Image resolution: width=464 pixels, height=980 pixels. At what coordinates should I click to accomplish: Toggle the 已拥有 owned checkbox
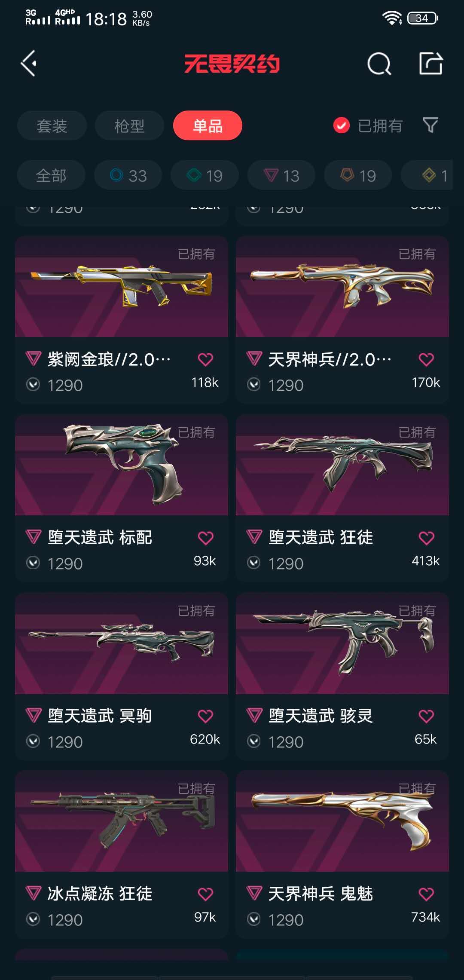(342, 126)
